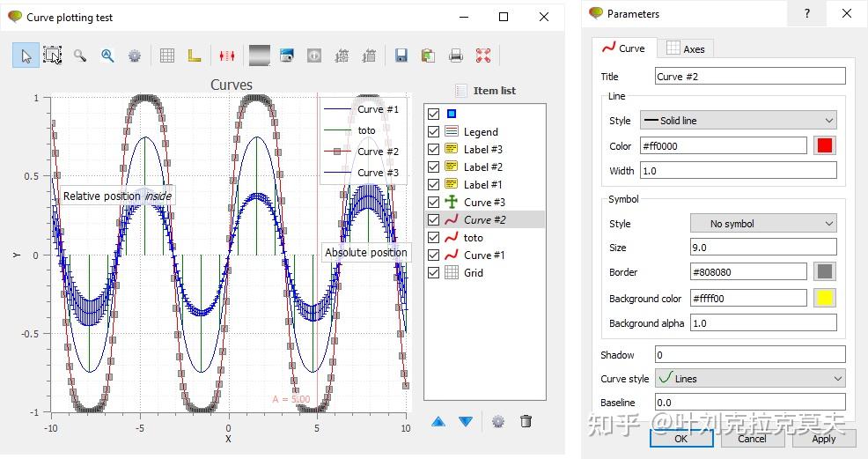868x459 pixels.
Task: Toggle the red anti-aliasing markers icon
Action: click(227, 56)
